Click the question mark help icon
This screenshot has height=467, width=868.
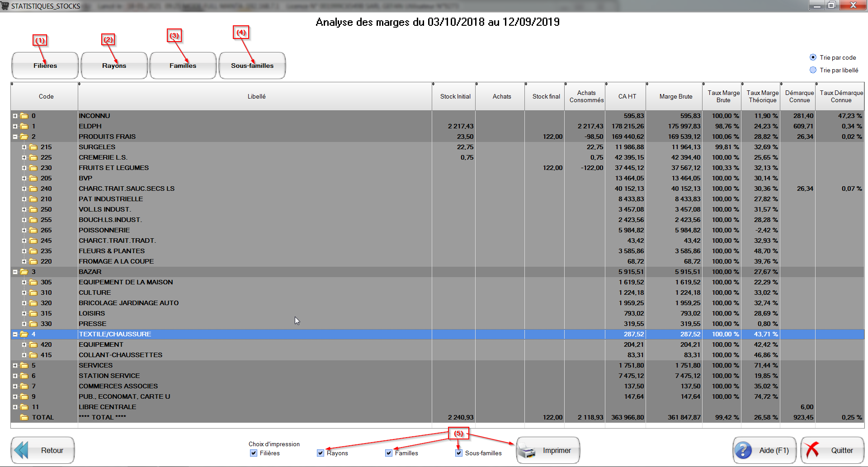pyautogui.click(x=743, y=450)
